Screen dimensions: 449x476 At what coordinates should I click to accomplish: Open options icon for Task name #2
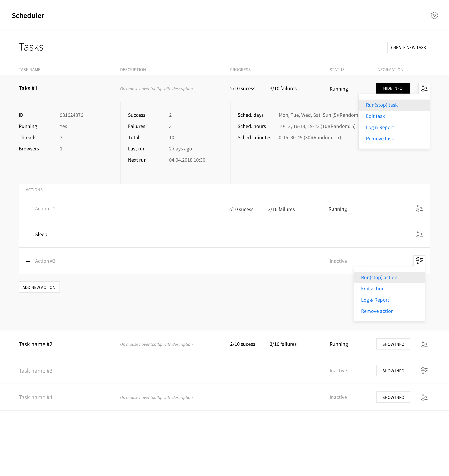(x=424, y=344)
